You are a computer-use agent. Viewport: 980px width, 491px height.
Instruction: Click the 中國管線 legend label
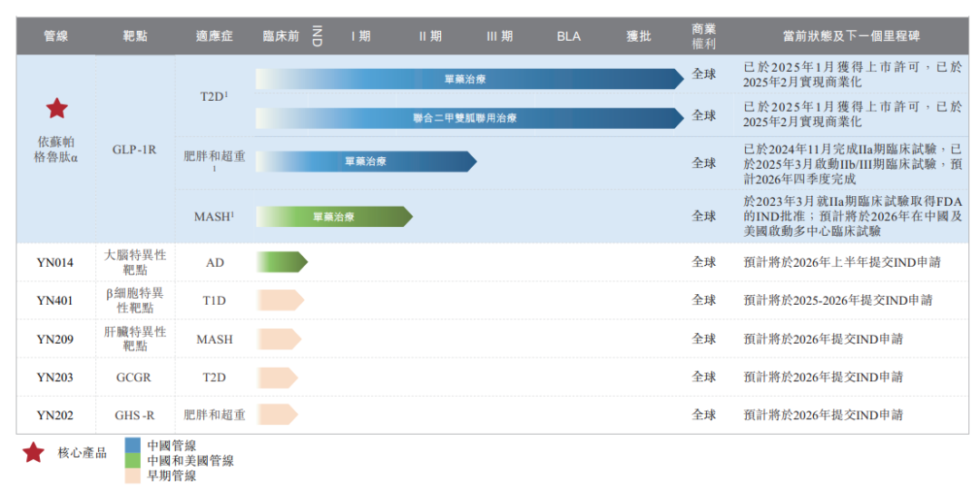click(x=171, y=446)
